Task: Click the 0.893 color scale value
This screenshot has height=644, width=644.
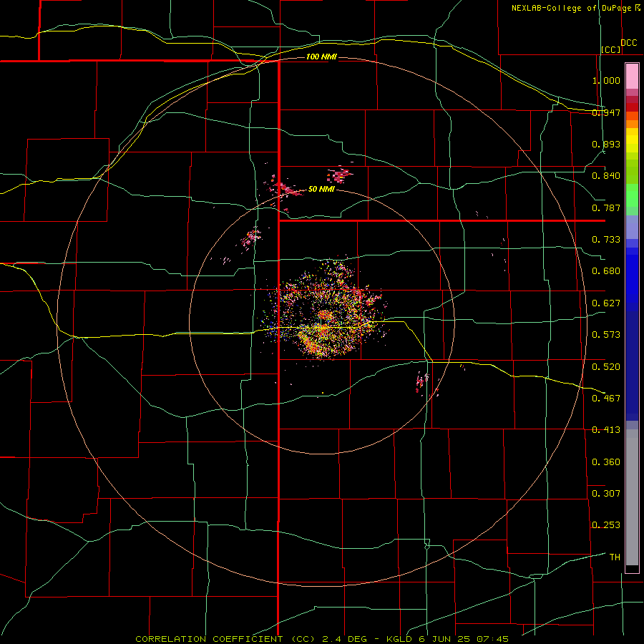Action: pyautogui.click(x=606, y=144)
